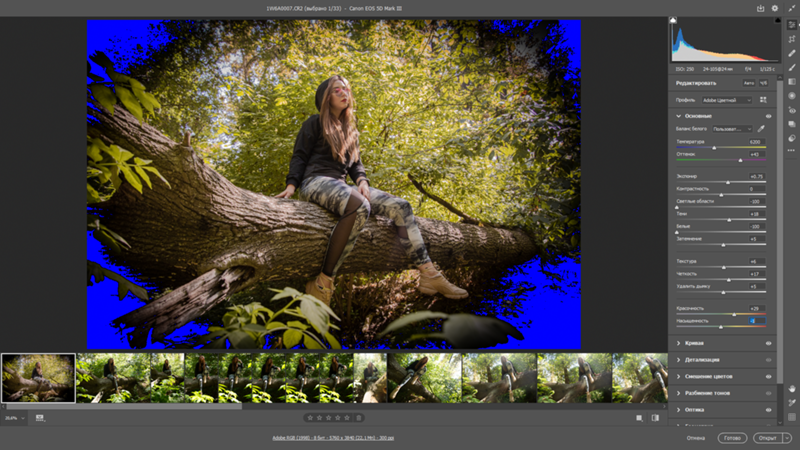Click the Температура value field 6200
The image size is (800, 450).
[756, 141]
